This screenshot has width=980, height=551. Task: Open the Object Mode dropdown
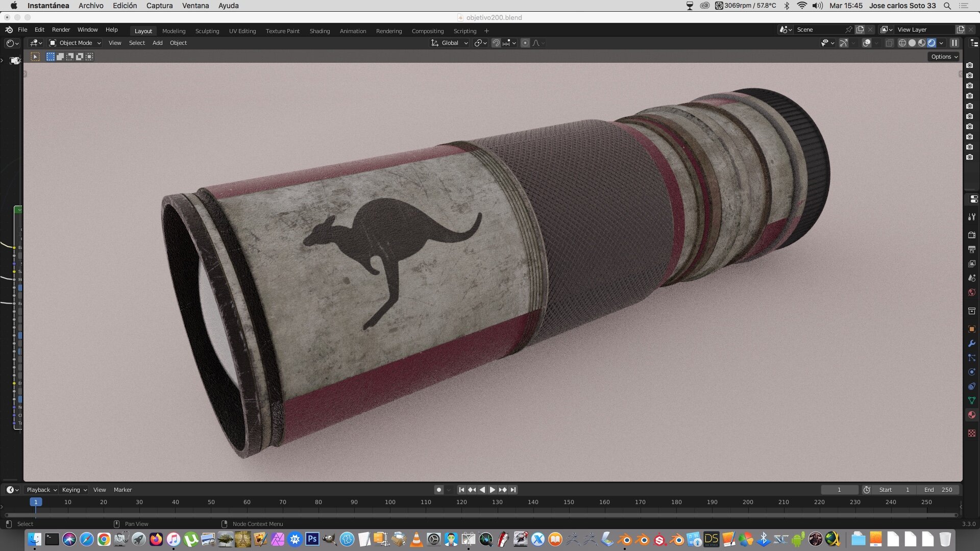(75, 43)
